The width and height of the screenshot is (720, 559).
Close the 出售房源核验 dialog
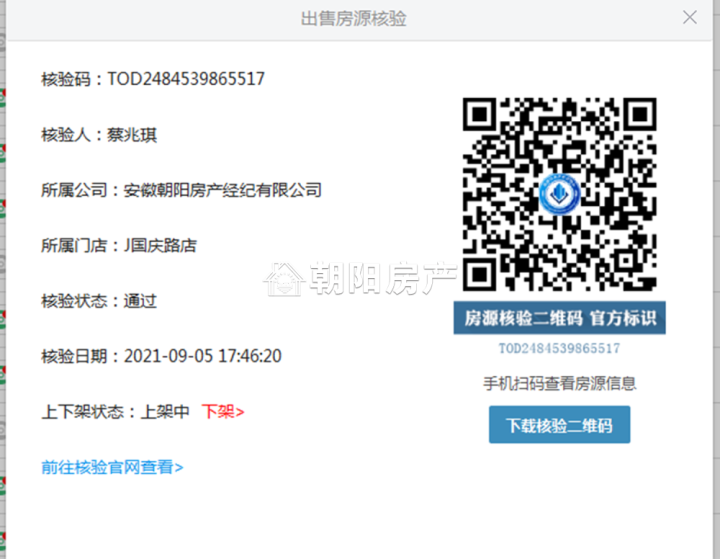[690, 17]
